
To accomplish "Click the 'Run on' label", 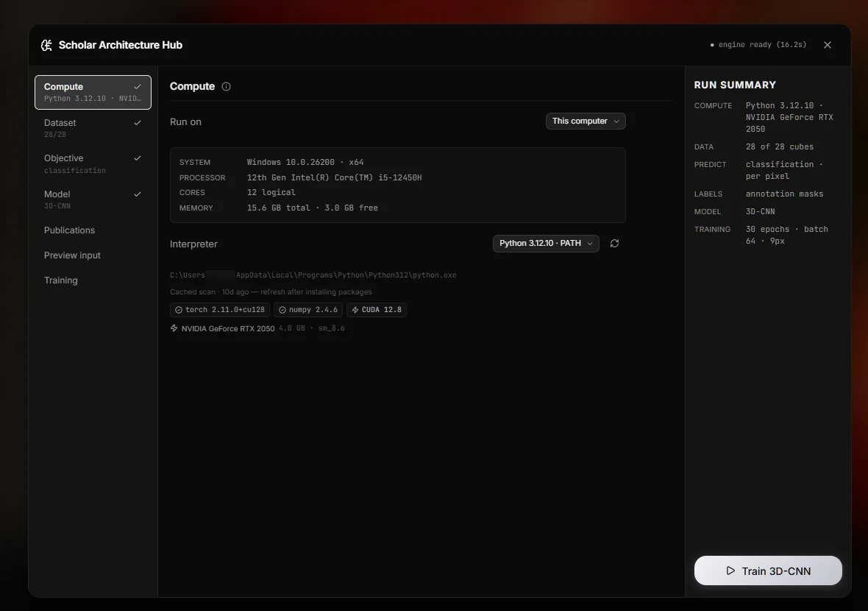I will point(185,122).
